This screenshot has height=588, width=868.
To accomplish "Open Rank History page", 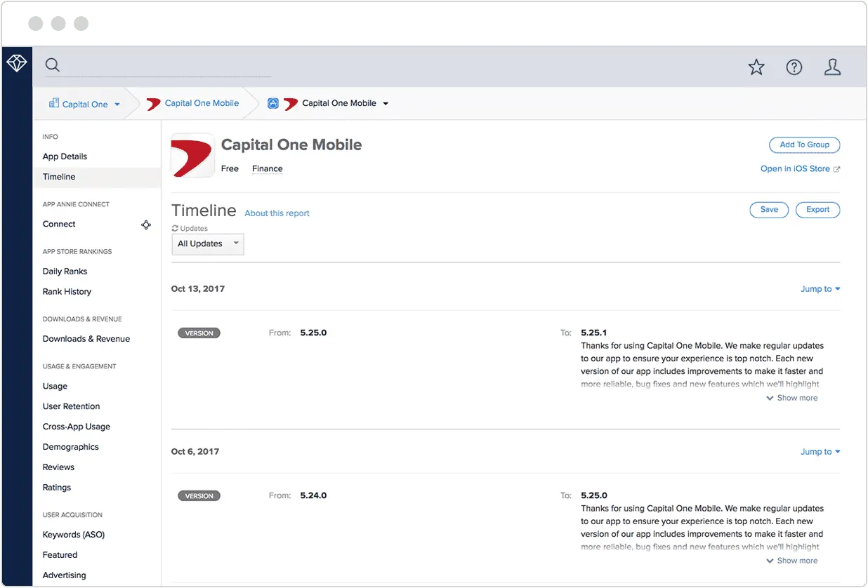I will (x=67, y=292).
